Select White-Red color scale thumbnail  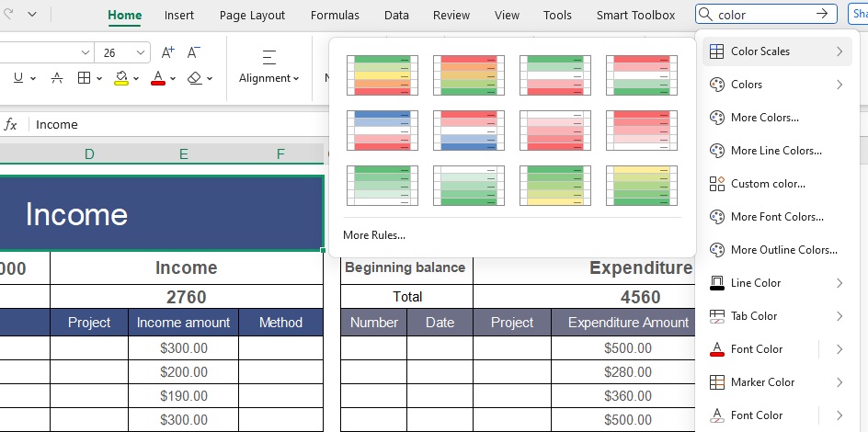point(555,131)
